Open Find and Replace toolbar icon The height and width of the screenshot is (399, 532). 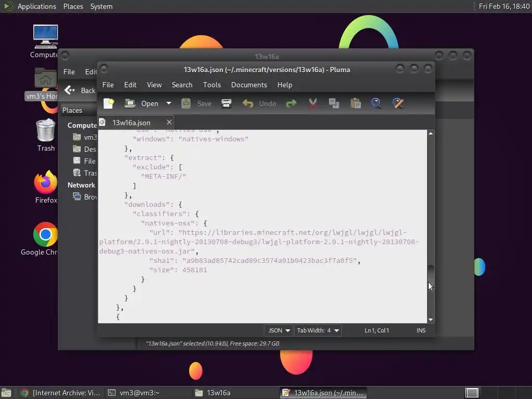[398, 103]
